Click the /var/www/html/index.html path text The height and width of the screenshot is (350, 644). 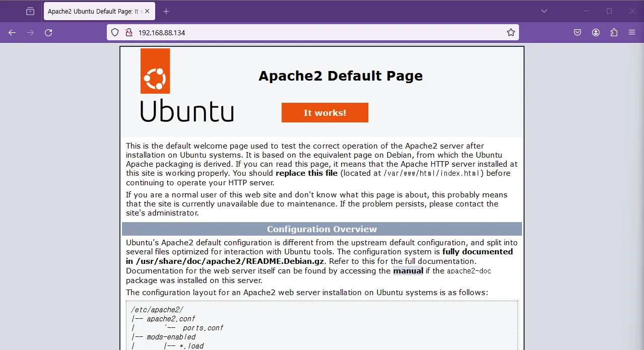point(431,173)
